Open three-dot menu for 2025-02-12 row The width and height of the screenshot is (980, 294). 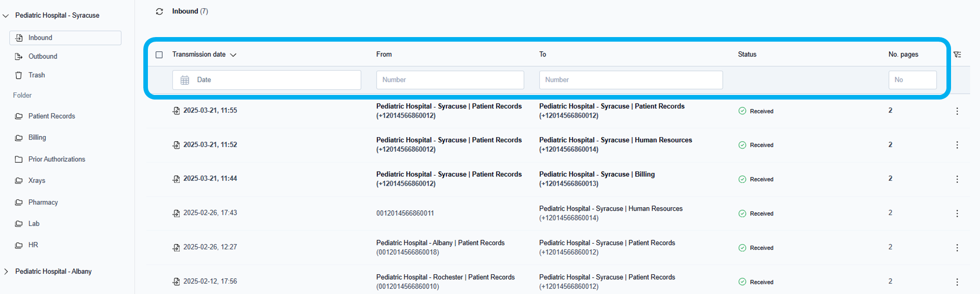[957, 282]
